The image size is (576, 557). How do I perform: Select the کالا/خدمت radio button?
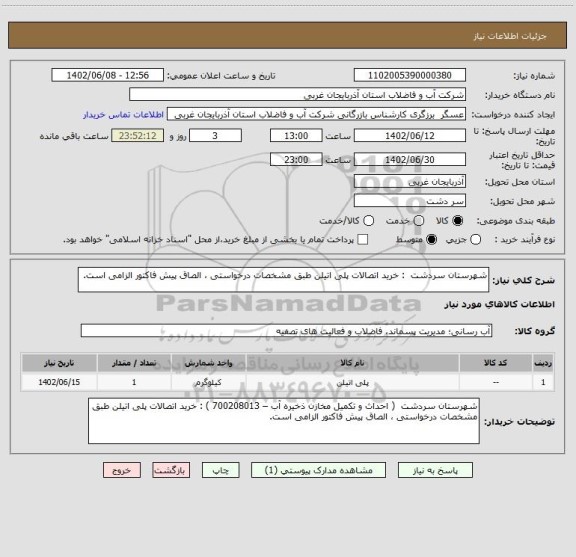point(368,221)
